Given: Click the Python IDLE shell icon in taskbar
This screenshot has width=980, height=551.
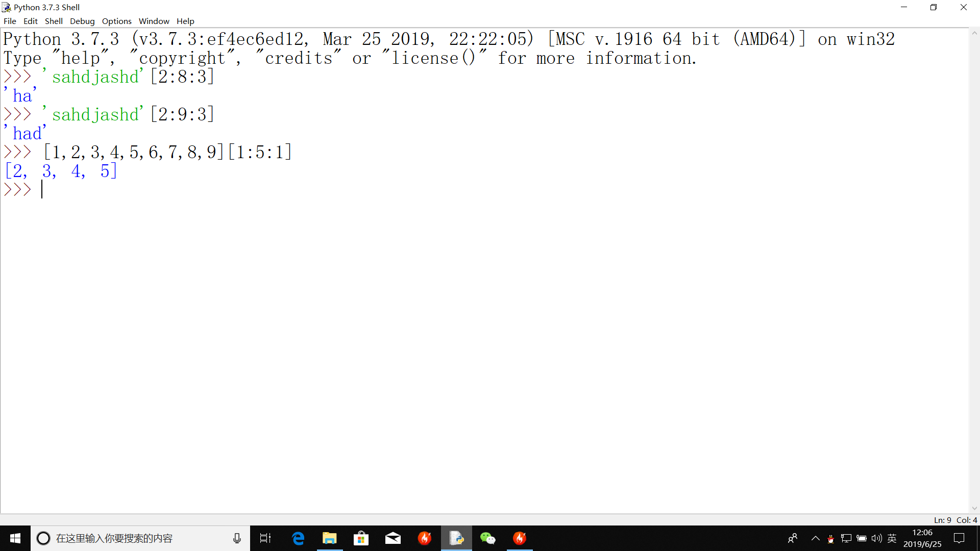Looking at the screenshot, I should point(456,538).
